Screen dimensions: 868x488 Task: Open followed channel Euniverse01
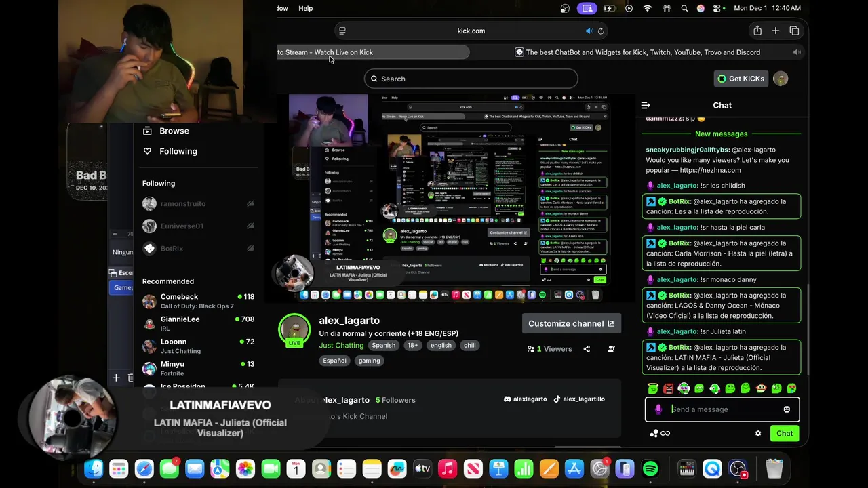[x=198, y=226]
